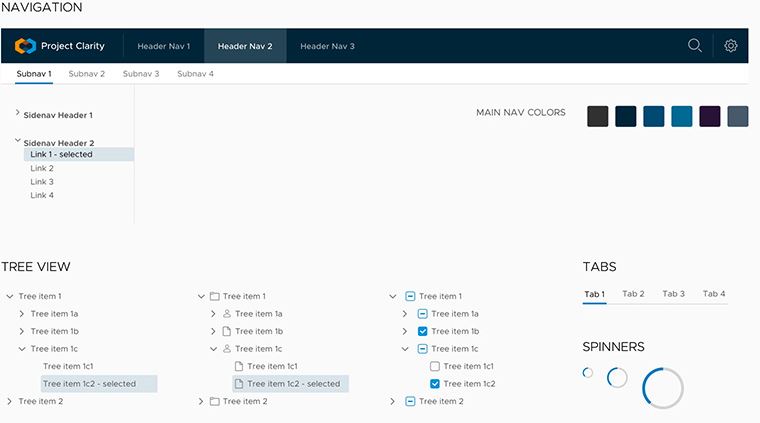Expand Tree item 1b in the text-only tree
Image resolution: width=760 pixels, height=423 pixels.
(21, 331)
